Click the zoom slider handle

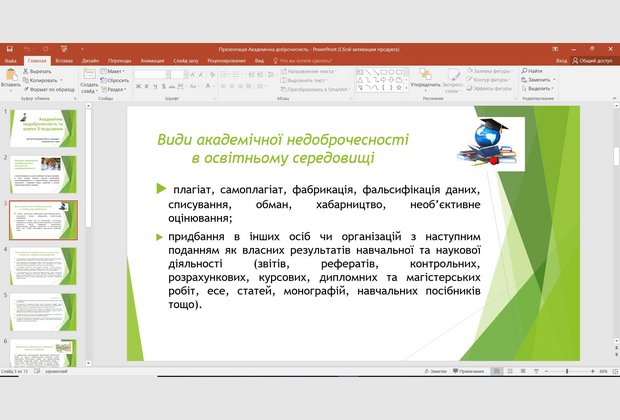(567, 371)
